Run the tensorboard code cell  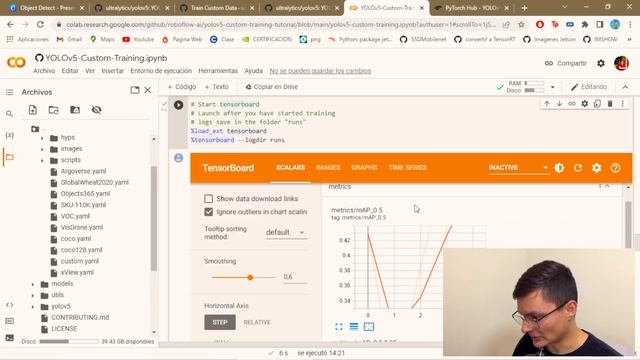point(178,105)
